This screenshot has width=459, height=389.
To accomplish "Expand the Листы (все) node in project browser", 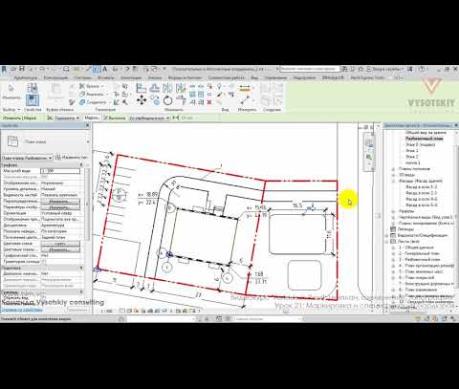I will click(x=387, y=241).
